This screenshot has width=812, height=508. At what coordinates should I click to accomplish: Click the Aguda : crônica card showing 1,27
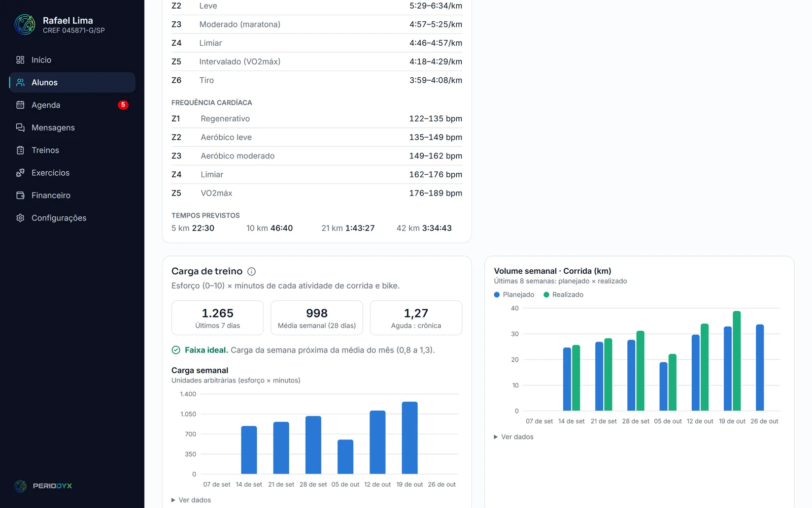[x=416, y=318]
